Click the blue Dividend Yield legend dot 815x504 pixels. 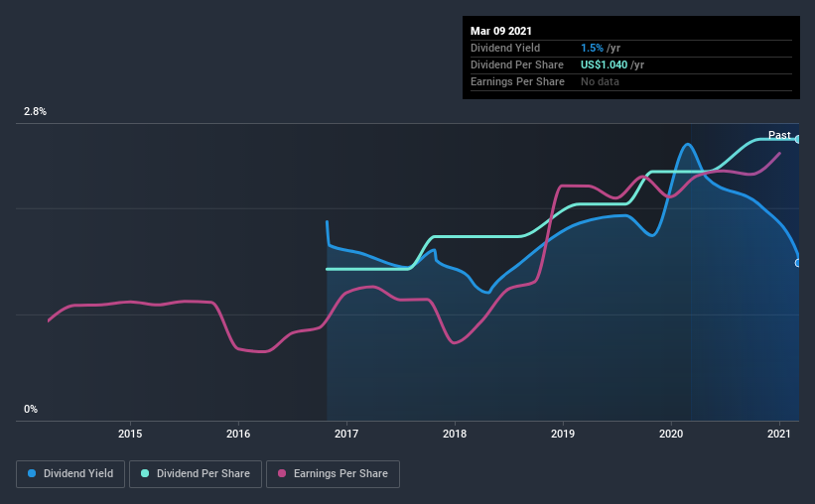click(32, 473)
